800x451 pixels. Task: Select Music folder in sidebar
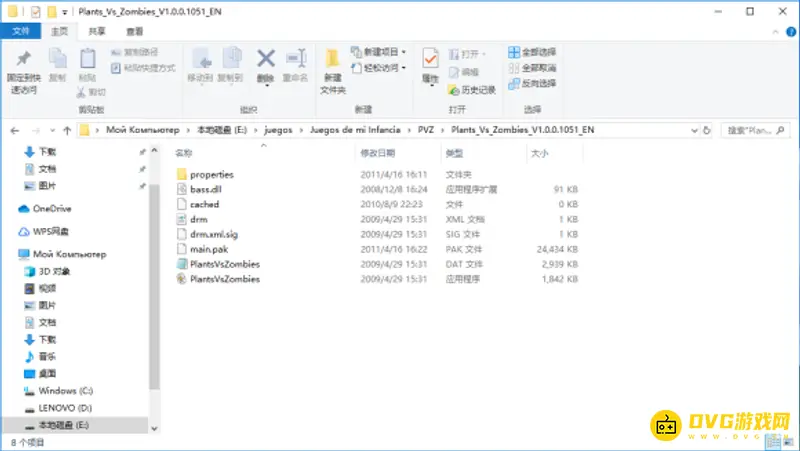point(40,357)
